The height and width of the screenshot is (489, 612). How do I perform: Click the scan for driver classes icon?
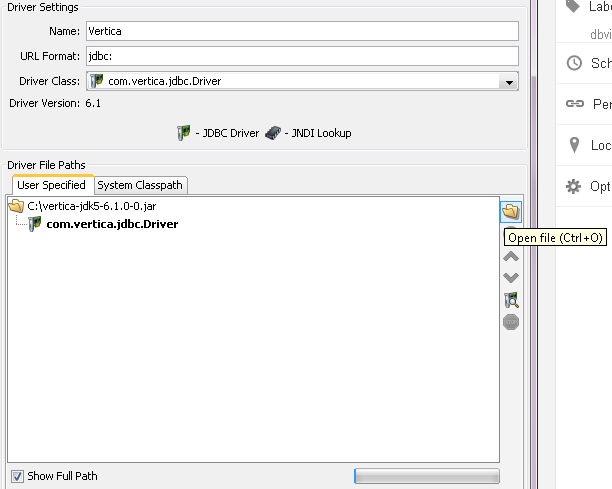click(511, 300)
